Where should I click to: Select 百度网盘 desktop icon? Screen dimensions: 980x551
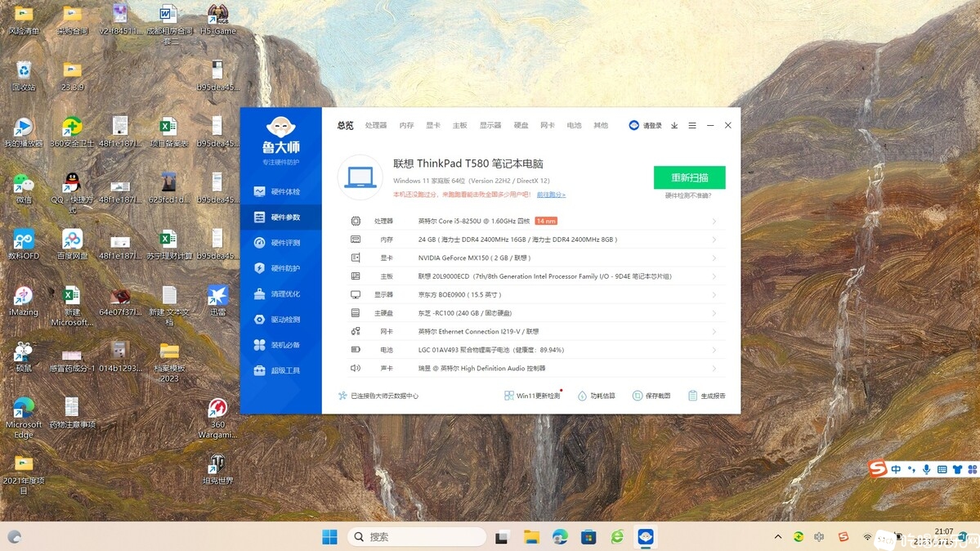[x=72, y=244]
